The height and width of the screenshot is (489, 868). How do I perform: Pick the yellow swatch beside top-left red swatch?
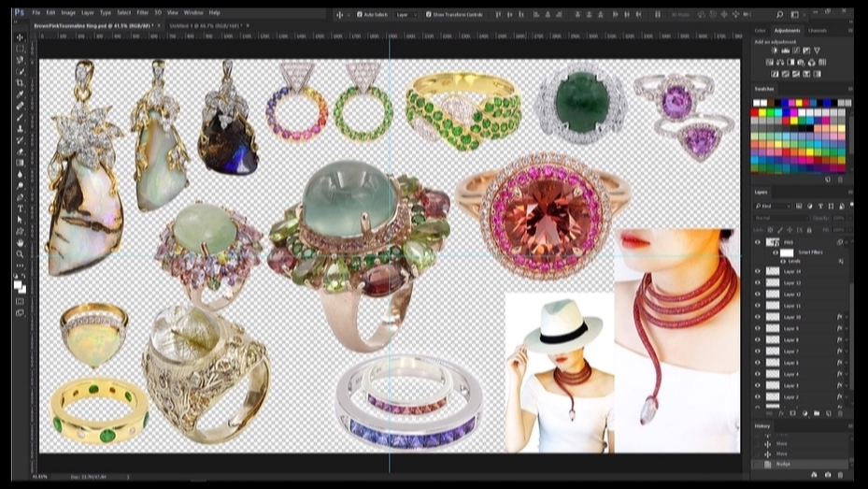point(762,113)
